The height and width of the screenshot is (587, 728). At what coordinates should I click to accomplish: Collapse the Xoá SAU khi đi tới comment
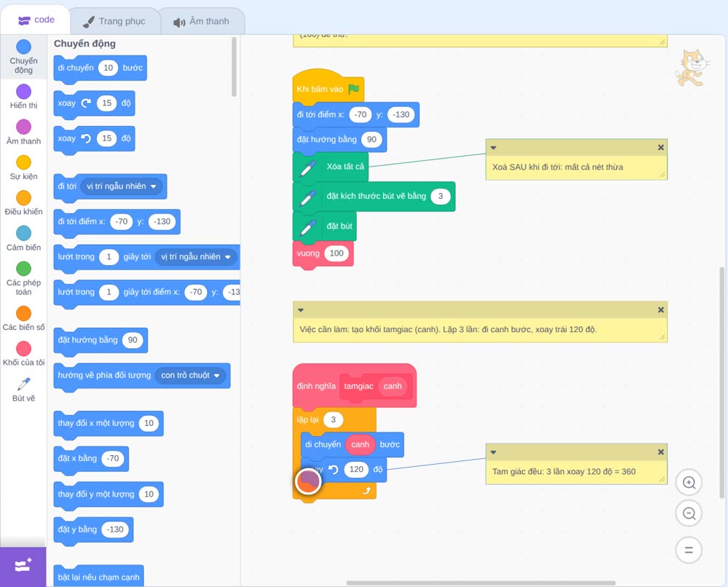(493, 148)
